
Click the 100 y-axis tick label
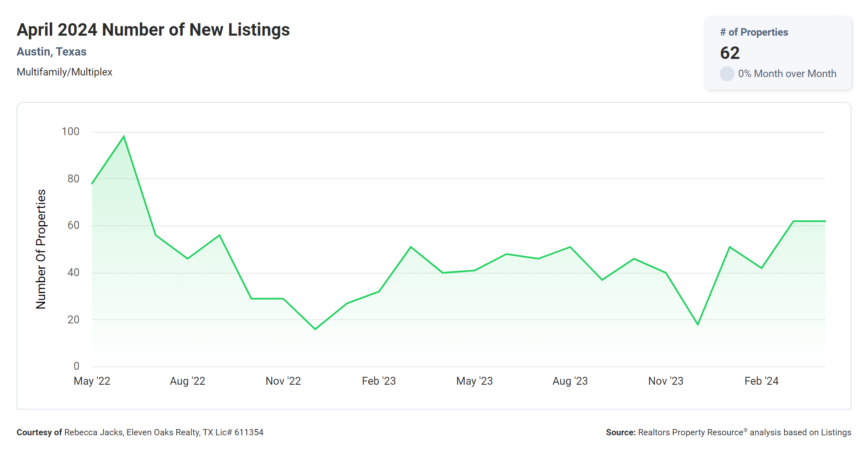[x=70, y=132]
